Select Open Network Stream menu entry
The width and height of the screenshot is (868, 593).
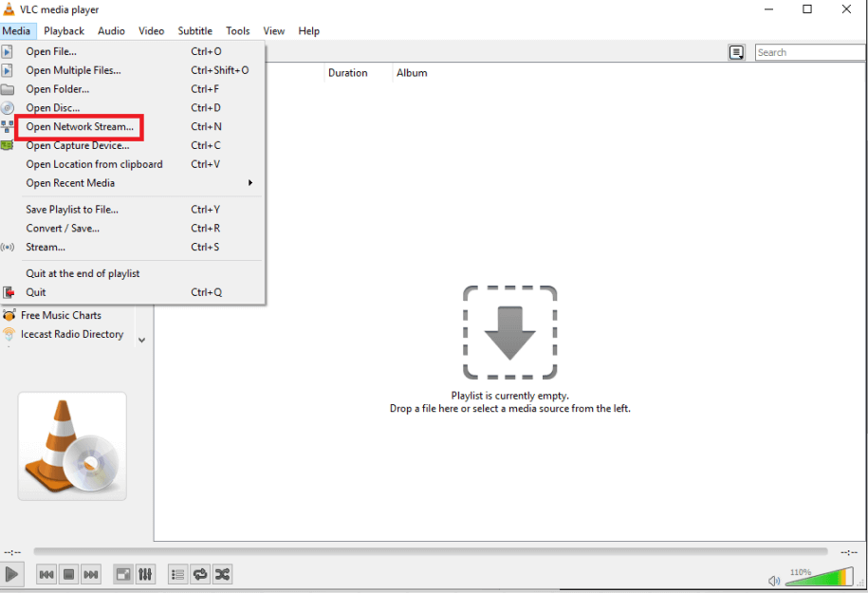[x=80, y=126]
